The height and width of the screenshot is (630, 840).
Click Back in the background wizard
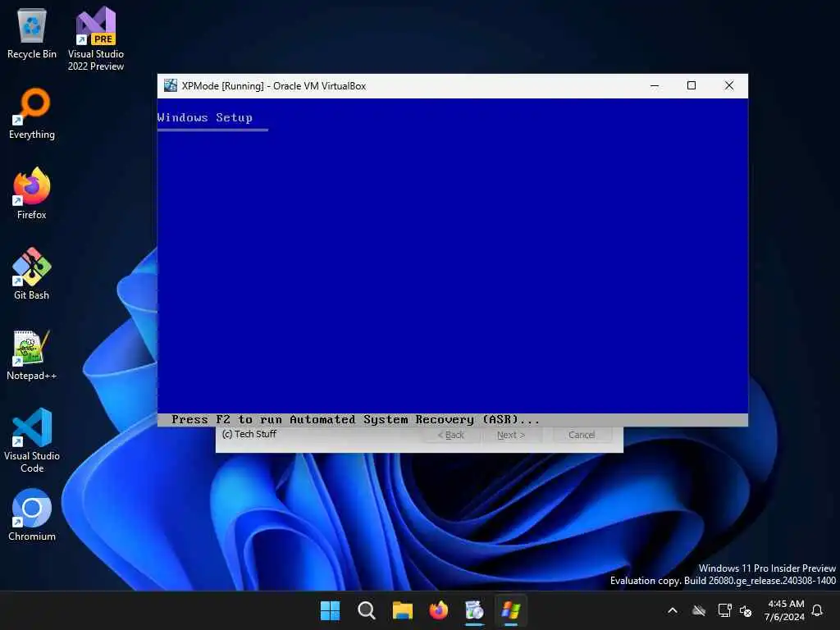(x=451, y=435)
